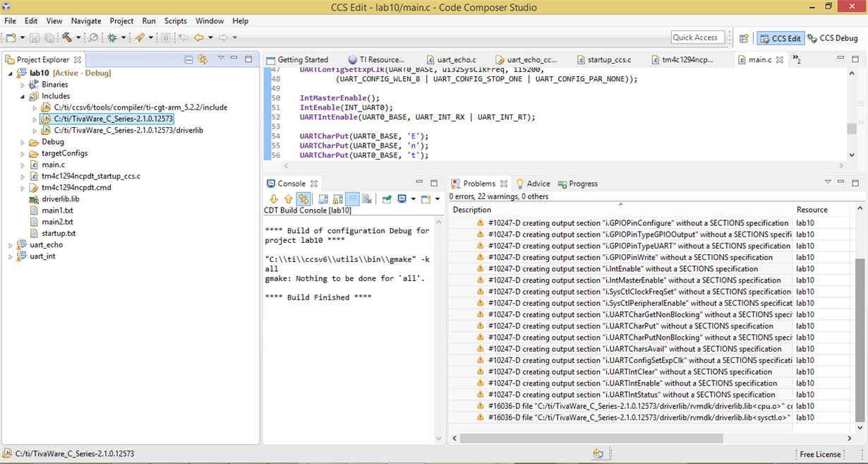Toggle Scroll Lock in the Console panel
Viewport: 868px width, 464px height.
tap(337, 198)
